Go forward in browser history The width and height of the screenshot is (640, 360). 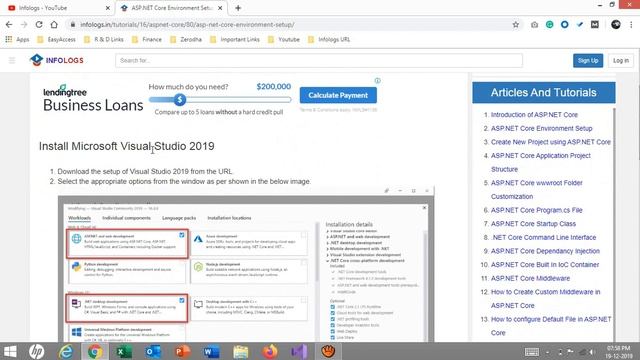pyautogui.click(x=24, y=24)
